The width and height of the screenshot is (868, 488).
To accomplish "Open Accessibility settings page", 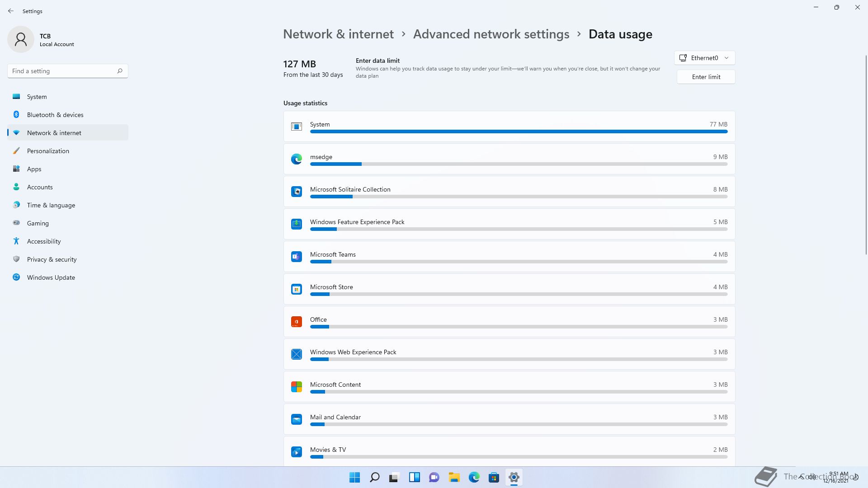I will click(68, 241).
